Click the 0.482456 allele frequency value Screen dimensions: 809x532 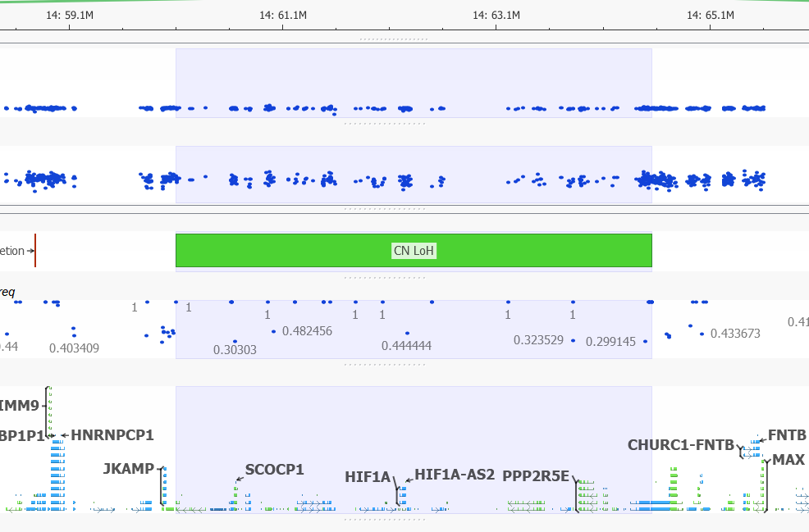pyautogui.click(x=308, y=331)
